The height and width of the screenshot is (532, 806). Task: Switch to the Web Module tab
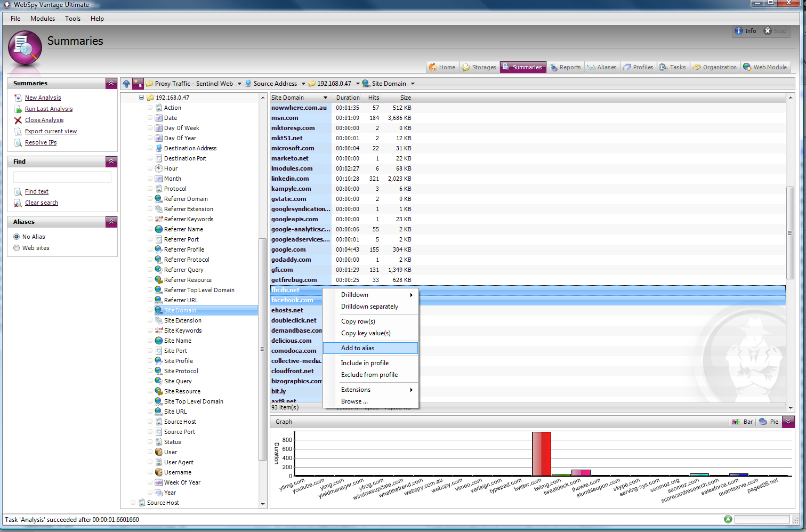[x=765, y=67]
